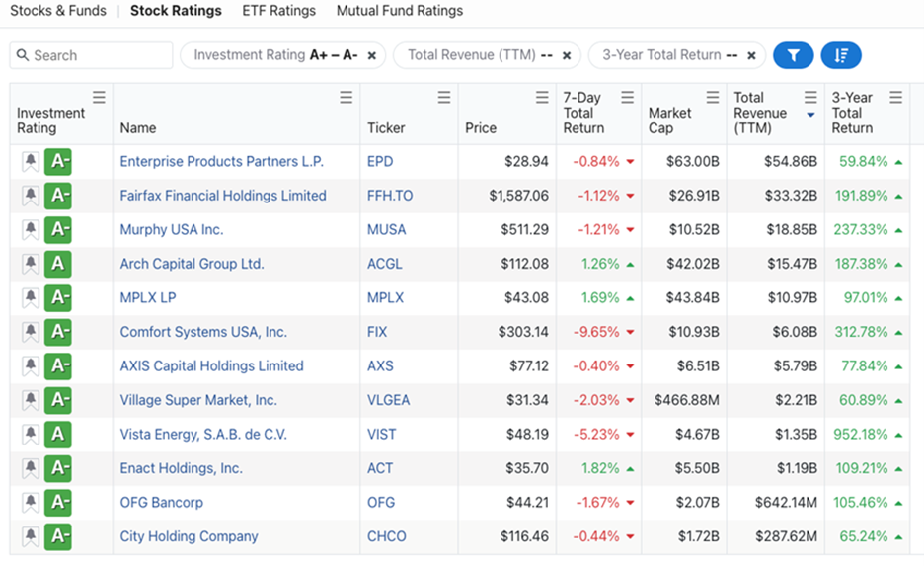The image size is (924, 566).
Task: Open 3-Year Total Return column menu
Action: click(895, 97)
